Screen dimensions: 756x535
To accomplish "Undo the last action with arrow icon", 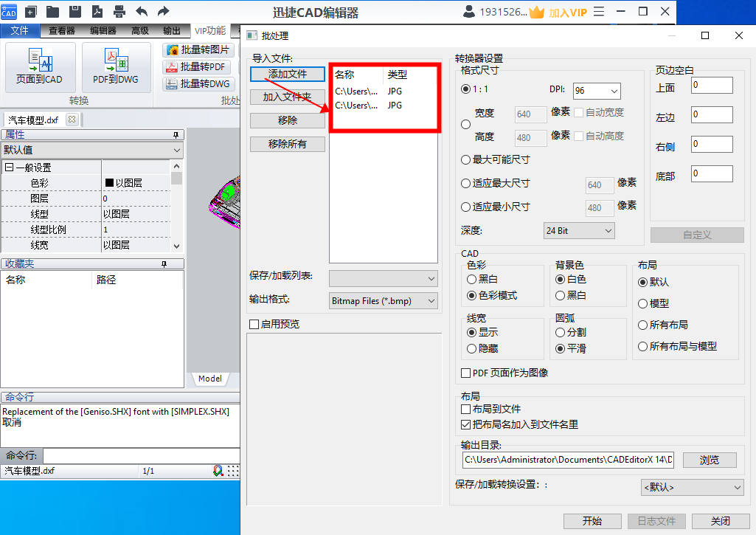I will tap(142, 12).
